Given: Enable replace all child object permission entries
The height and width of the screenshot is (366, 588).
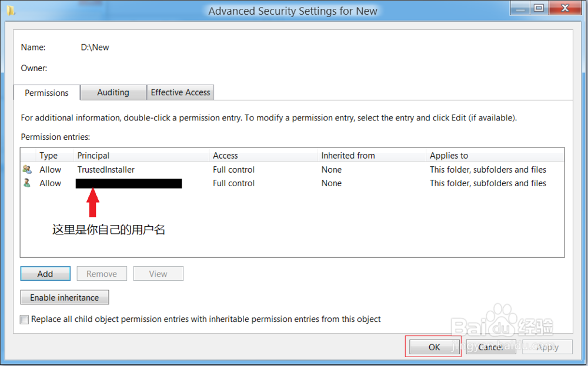Looking at the screenshot, I should pyautogui.click(x=24, y=320).
